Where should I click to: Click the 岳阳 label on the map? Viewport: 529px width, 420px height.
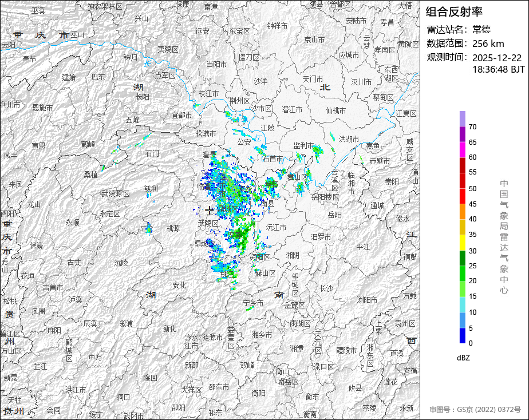click(335, 215)
